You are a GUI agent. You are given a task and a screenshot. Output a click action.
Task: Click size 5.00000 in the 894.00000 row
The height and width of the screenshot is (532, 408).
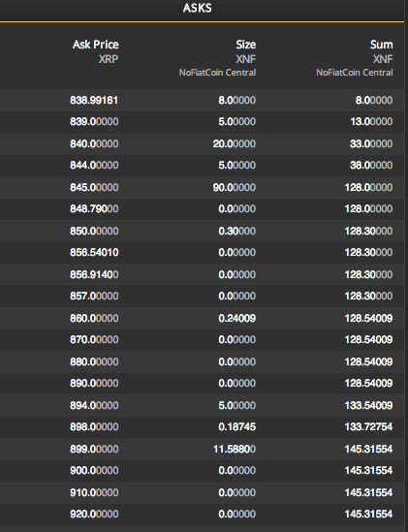[236, 405]
